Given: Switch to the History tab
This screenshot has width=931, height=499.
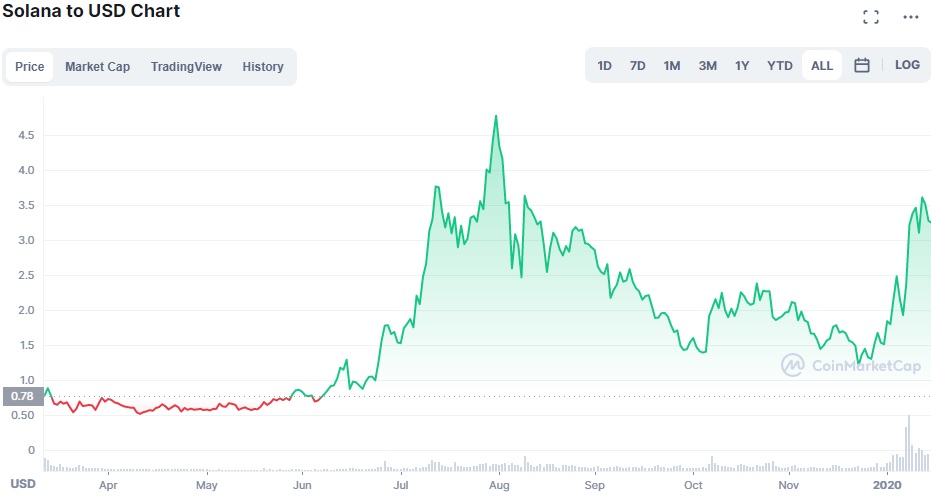Looking at the screenshot, I should coord(263,67).
